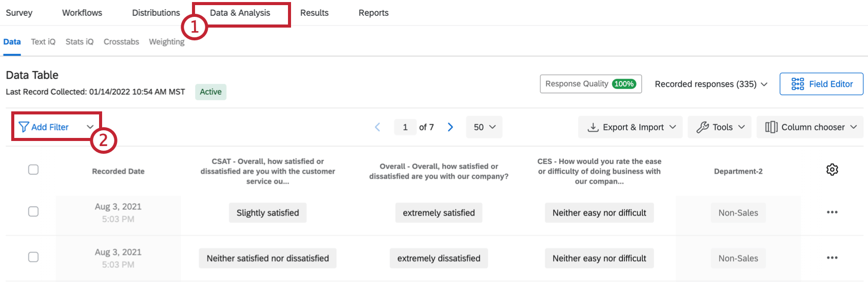Open the second row's three-dot actions menu
Image resolution: width=868 pixels, height=282 pixels.
pyautogui.click(x=832, y=258)
